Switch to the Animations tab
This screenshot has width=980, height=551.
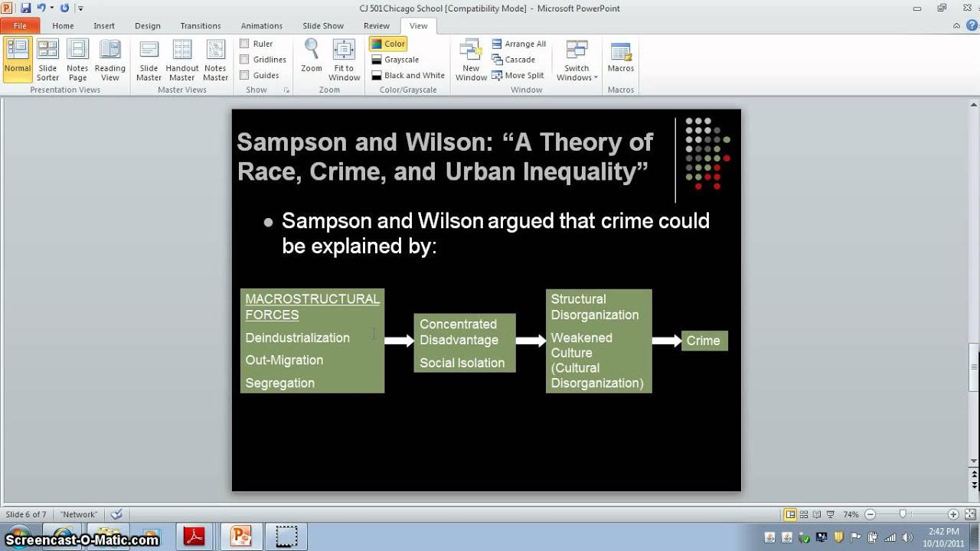(x=262, y=26)
